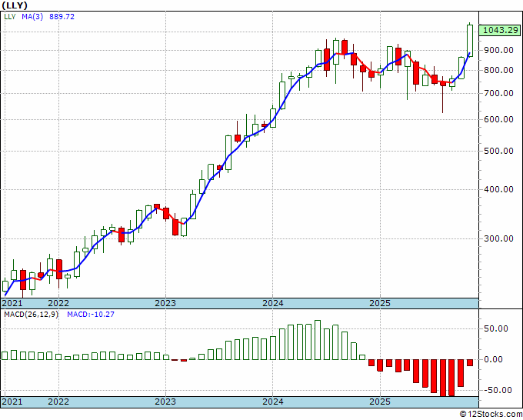
Task: Select the current price tag 1043.29
Action: click(501, 30)
